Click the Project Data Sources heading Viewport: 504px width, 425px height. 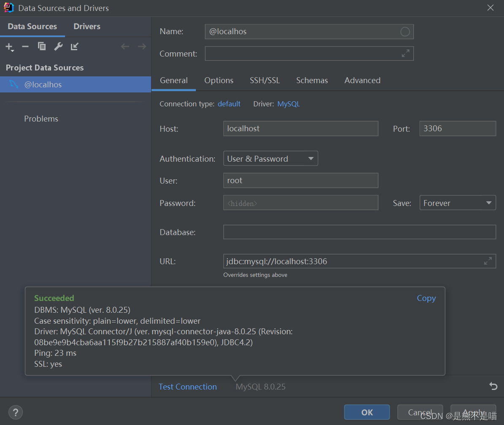45,68
